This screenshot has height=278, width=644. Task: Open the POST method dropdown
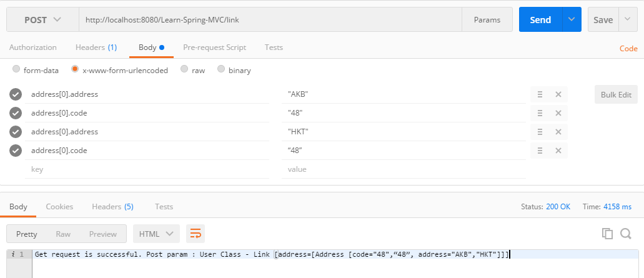click(x=42, y=19)
